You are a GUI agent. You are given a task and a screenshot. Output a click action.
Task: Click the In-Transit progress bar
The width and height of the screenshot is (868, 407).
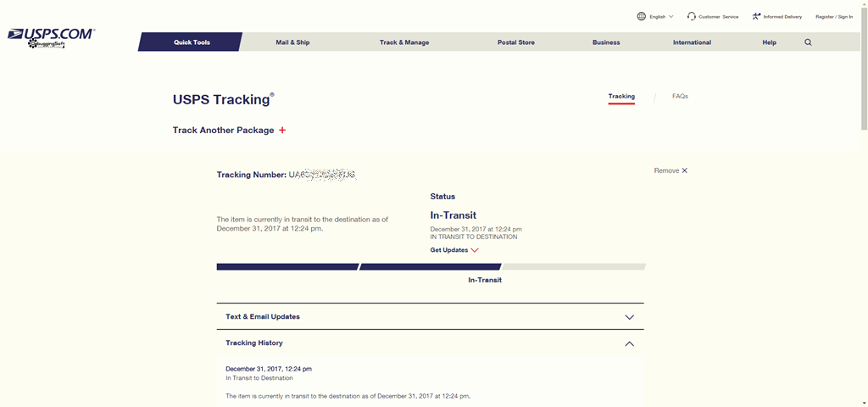[x=431, y=267]
